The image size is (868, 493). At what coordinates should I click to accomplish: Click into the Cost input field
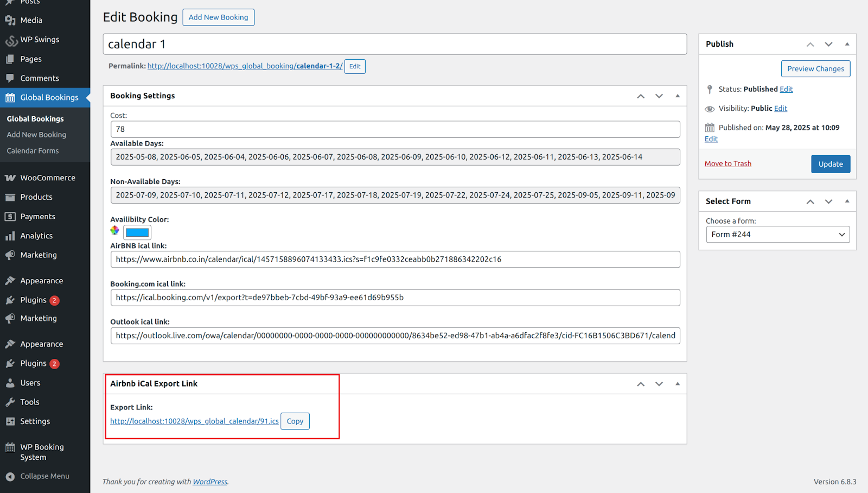tap(395, 129)
